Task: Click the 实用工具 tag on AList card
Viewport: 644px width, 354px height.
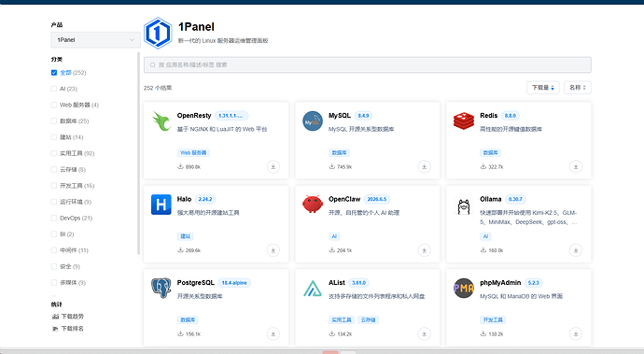Action: click(x=342, y=319)
